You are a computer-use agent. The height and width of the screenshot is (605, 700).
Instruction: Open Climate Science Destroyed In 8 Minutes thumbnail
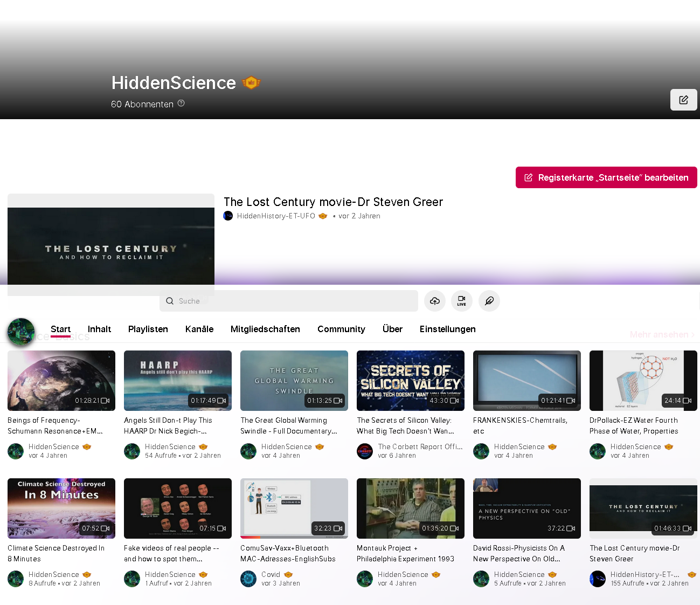tap(61, 508)
